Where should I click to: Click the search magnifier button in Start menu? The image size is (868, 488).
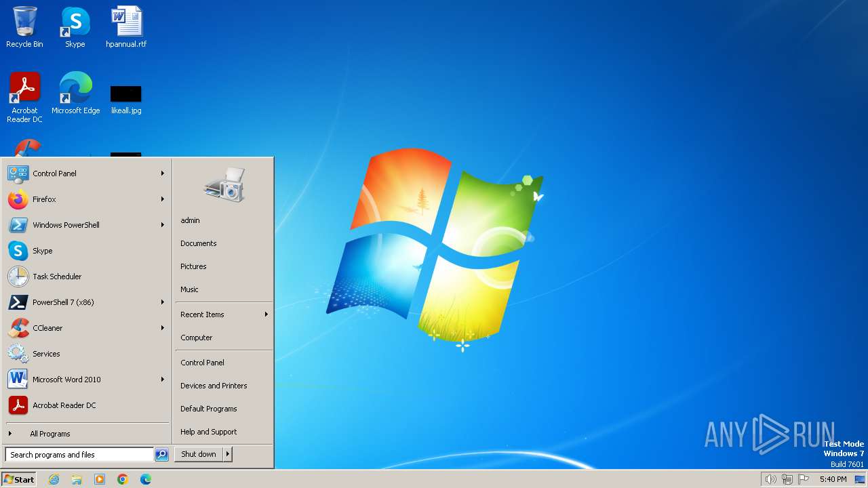coord(161,455)
